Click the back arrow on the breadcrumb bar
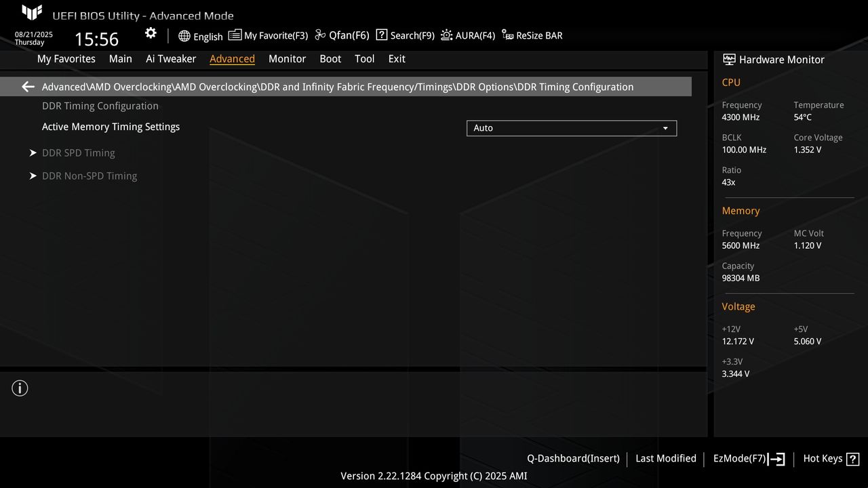868x488 pixels. pos(27,86)
